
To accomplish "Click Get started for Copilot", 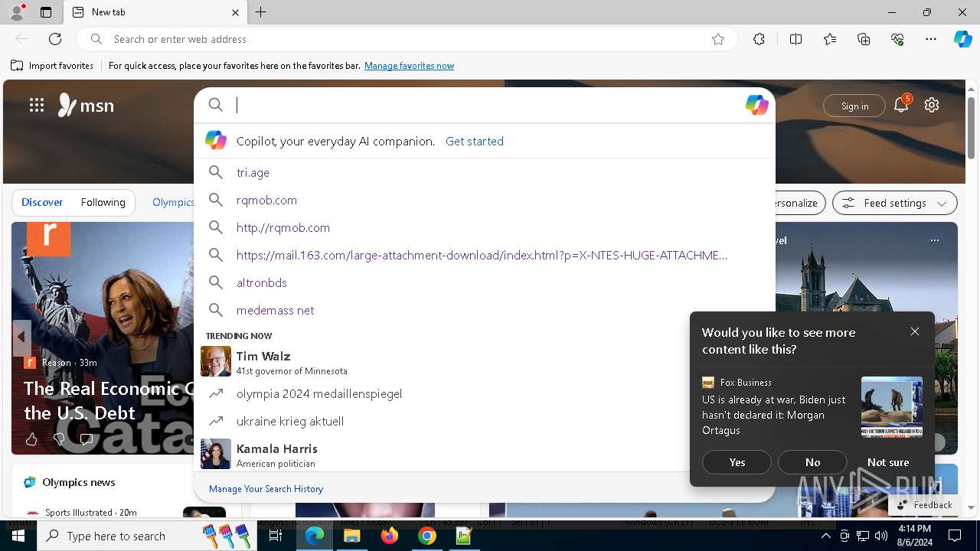I will click(x=475, y=141).
